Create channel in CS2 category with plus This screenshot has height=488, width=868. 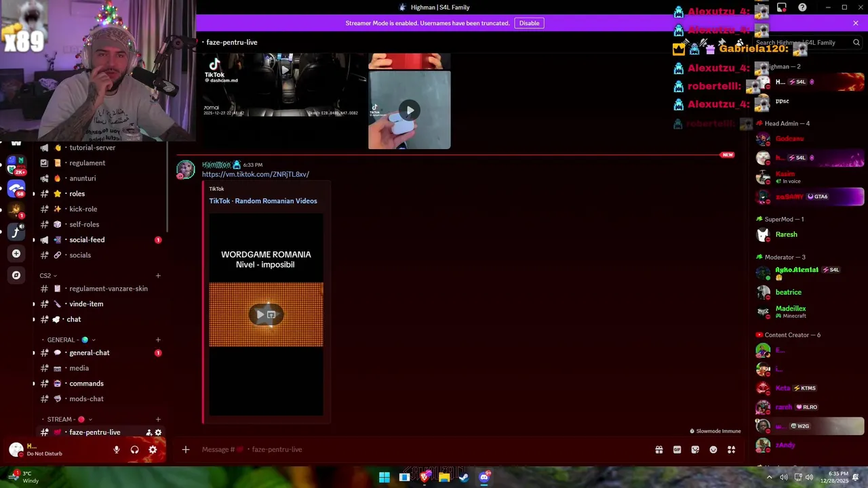pos(158,276)
